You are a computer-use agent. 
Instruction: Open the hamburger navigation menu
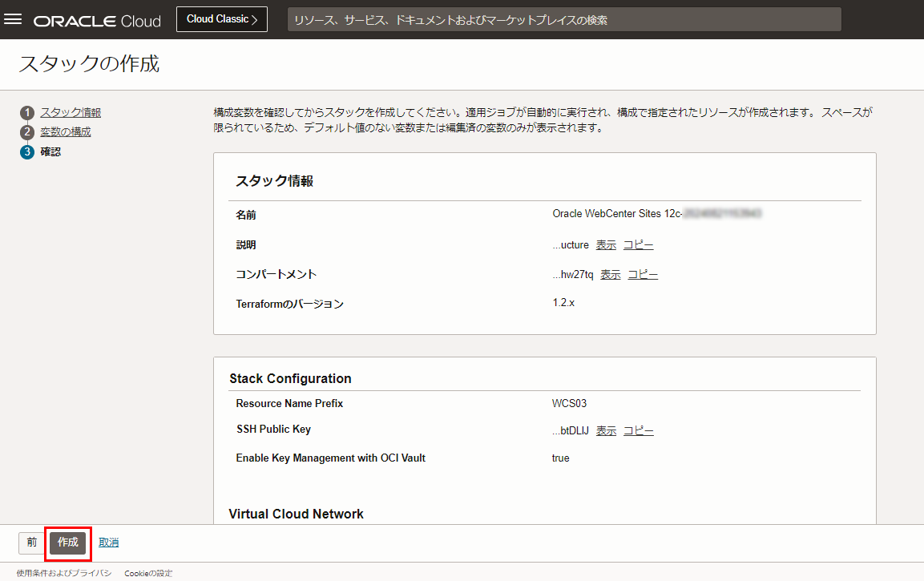coord(13,19)
